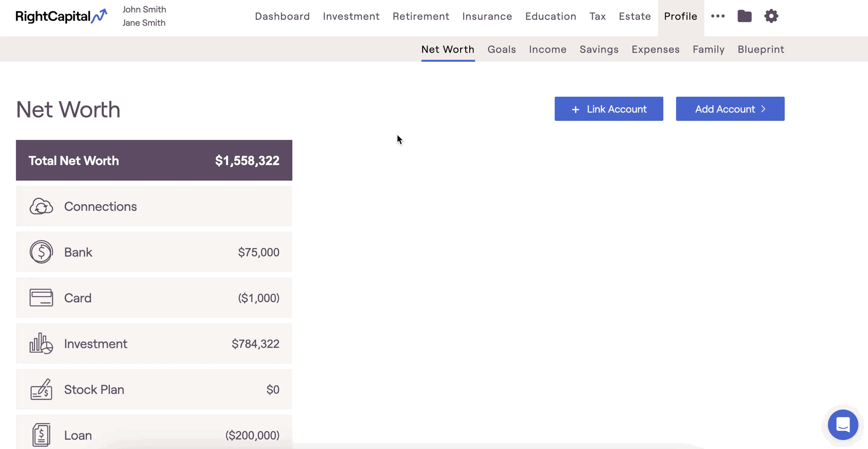Open the Retirement menu item
The image size is (868, 449).
(x=421, y=16)
